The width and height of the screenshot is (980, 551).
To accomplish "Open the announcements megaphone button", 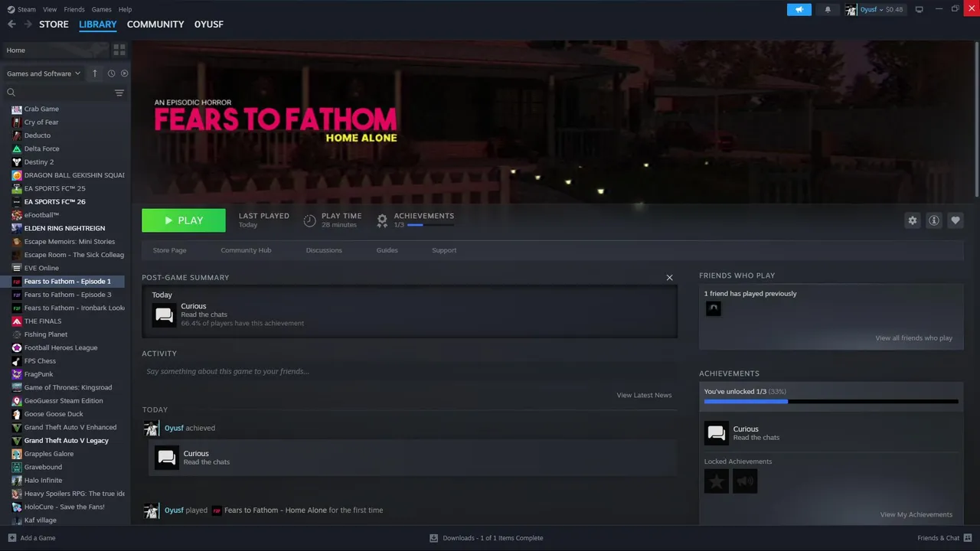I will coord(799,9).
